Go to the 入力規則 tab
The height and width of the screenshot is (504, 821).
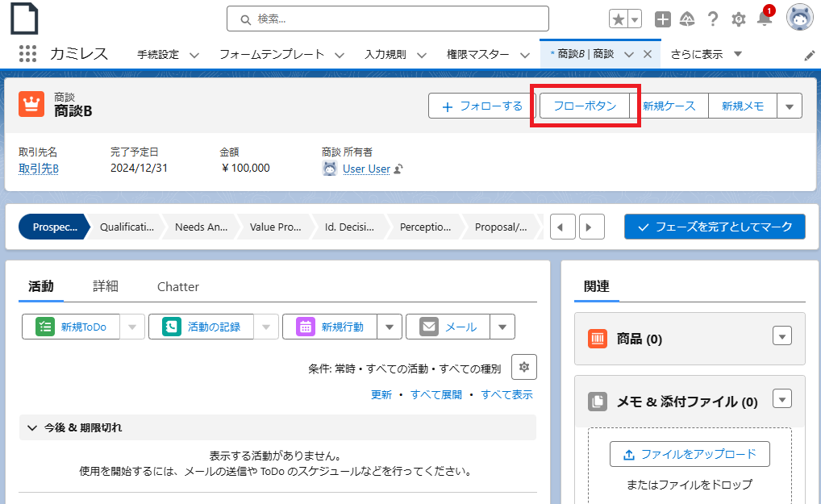385,54
